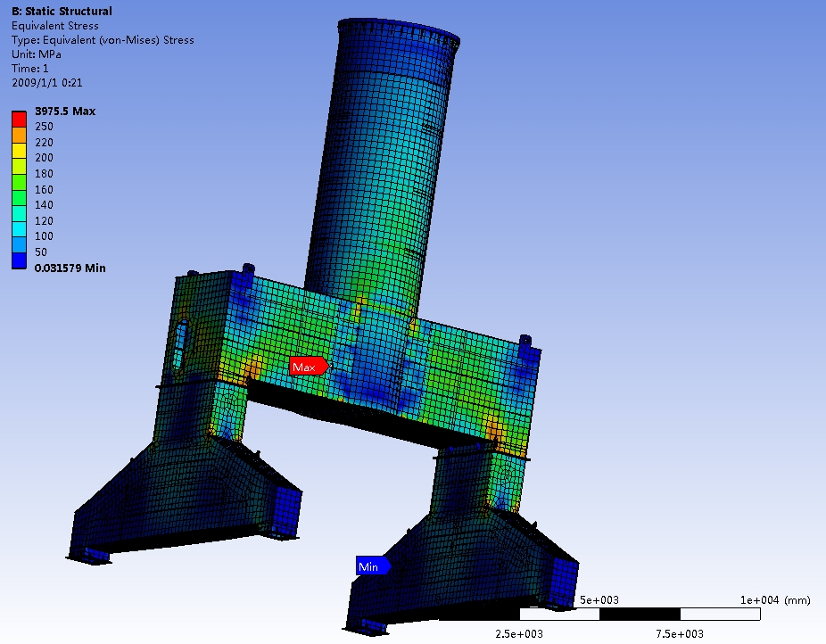Select the 250 legend value label

44,127
